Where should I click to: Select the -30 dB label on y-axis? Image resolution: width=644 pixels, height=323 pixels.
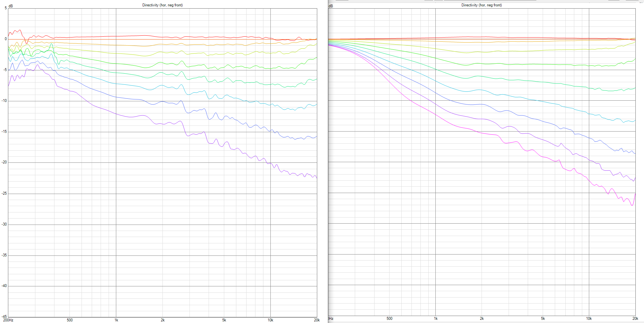click(x=4, y=224)
